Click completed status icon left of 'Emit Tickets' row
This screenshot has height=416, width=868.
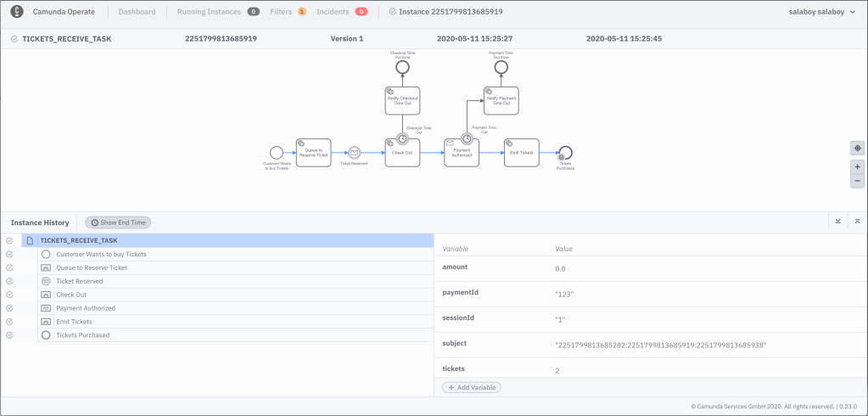pyautogui.click(x=9, y=322)
